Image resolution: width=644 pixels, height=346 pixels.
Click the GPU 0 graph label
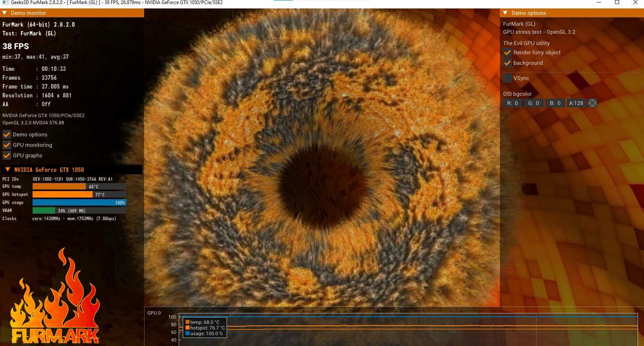[x=154, y=313]
